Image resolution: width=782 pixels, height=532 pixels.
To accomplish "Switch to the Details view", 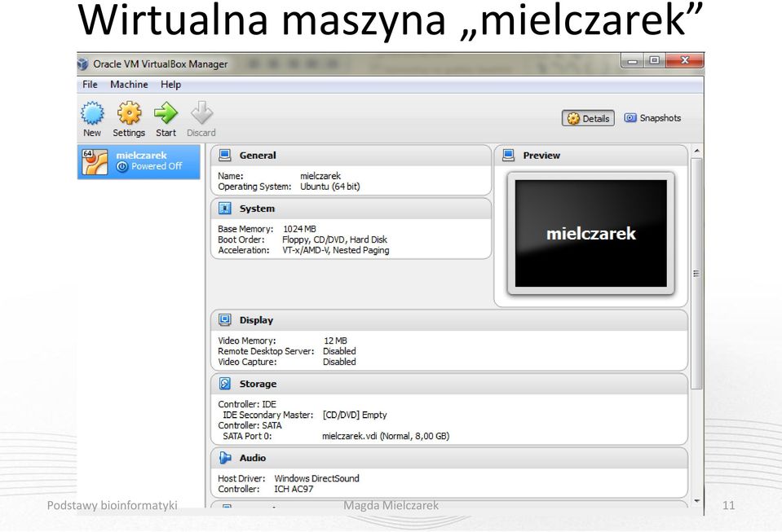I will click(588, 119).
